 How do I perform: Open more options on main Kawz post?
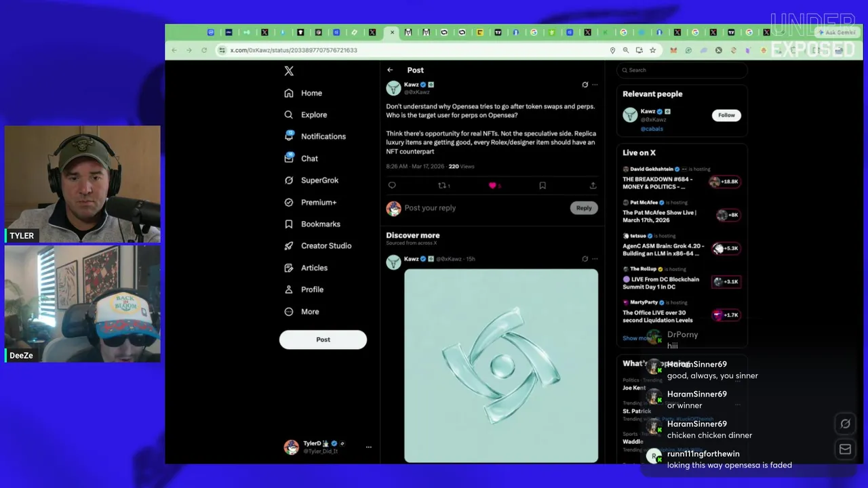tap(595, 85)
